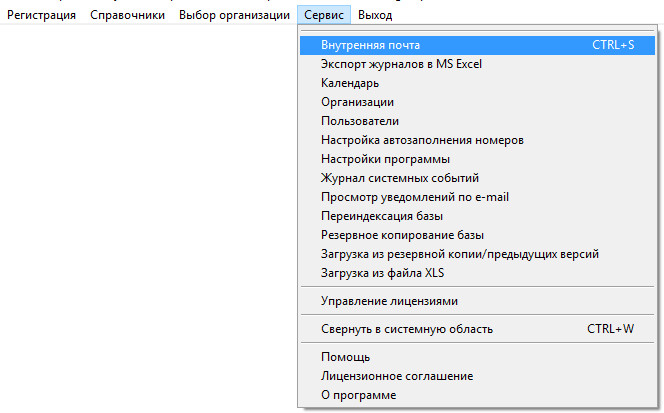This screenshot has height=413, width=664.
Task: Click Выбор организации in menu bar
Action: pos(234,16)
